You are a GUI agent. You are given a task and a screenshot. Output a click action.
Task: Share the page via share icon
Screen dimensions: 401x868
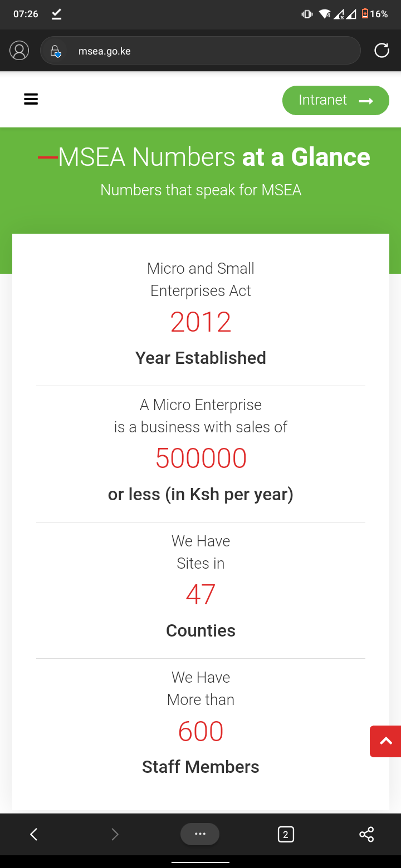click(366, 834)
